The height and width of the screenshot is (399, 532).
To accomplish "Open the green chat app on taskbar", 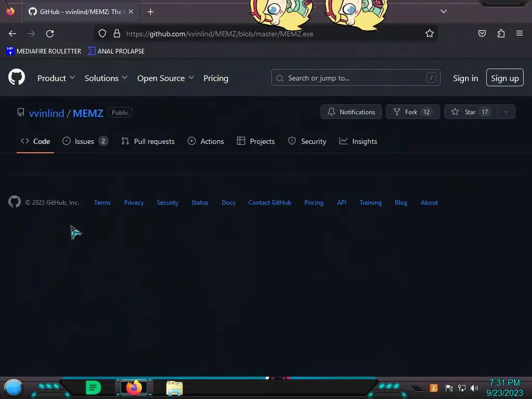I will tap(94, 388).
